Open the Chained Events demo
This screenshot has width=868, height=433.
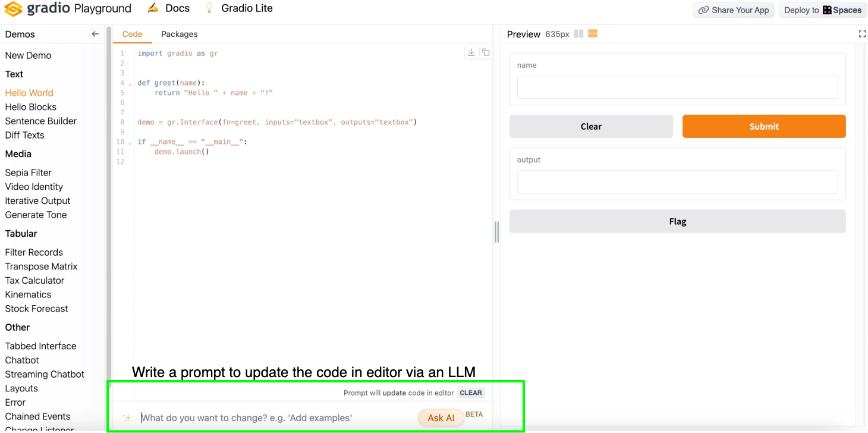tap(37, 416)
